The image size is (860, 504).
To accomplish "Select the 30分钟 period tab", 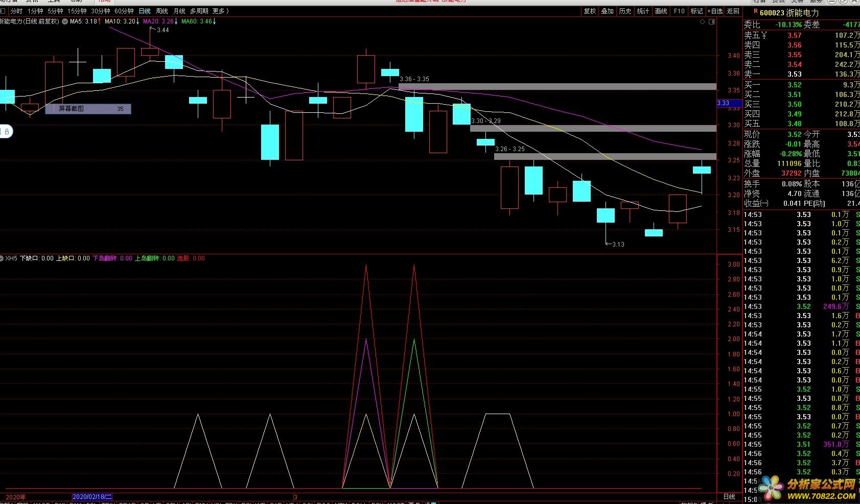I will tap(101, 11).
